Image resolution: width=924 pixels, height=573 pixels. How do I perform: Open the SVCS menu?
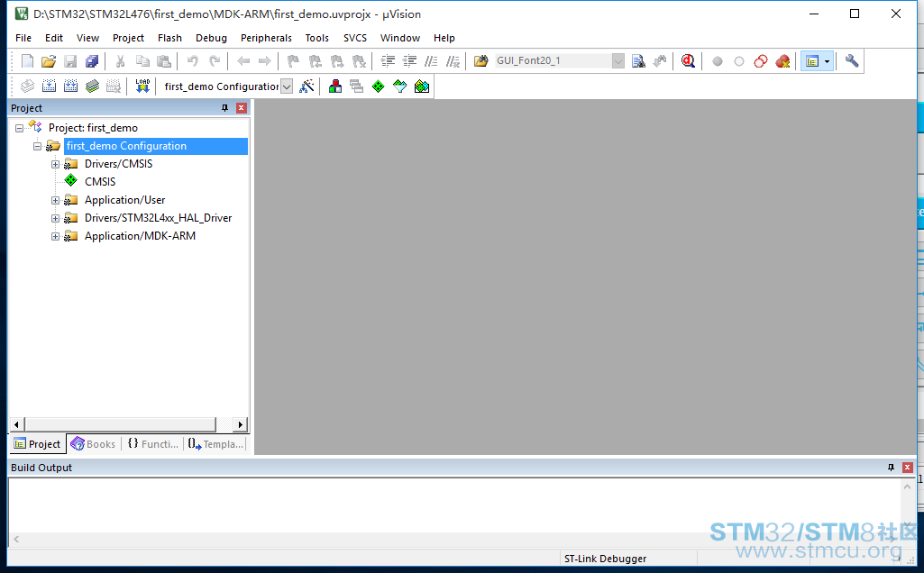(x=355, y=38)
